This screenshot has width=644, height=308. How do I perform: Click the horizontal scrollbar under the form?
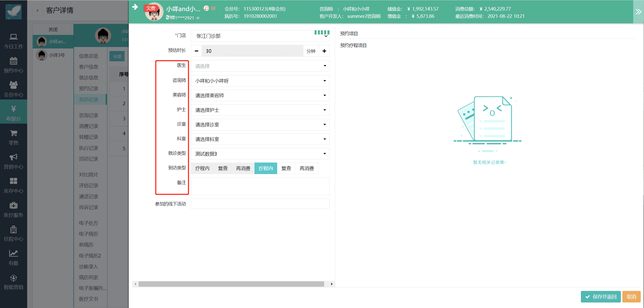[231, 284]
